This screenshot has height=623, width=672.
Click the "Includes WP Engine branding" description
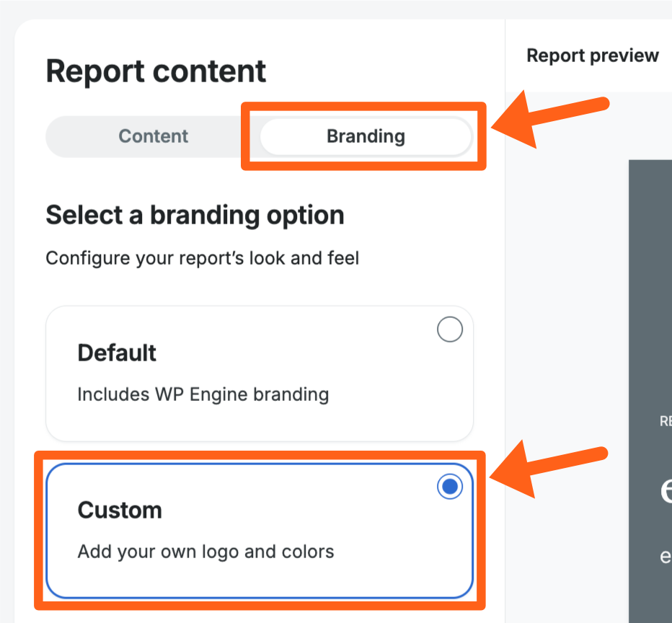203,394
